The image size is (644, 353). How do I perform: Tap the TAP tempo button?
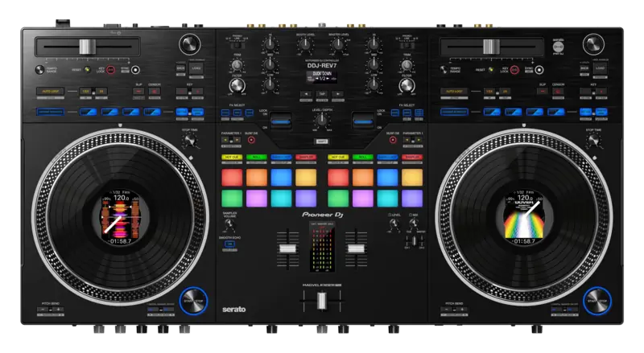click(321, 94)
